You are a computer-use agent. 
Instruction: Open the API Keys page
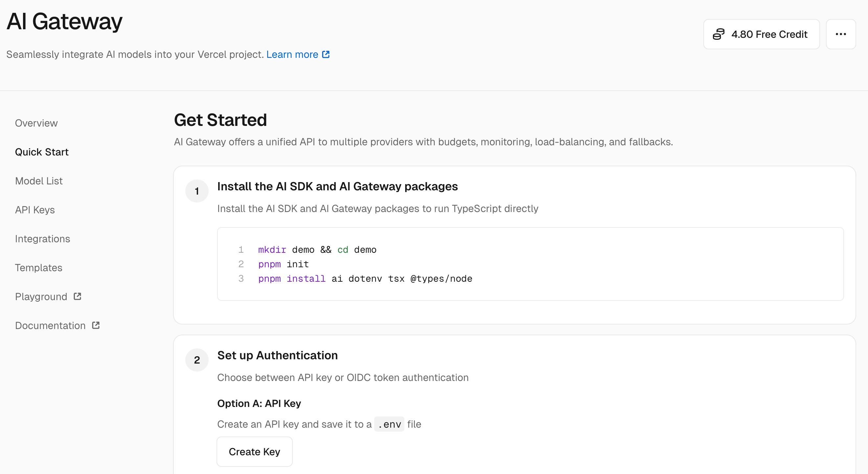point(35,210)
